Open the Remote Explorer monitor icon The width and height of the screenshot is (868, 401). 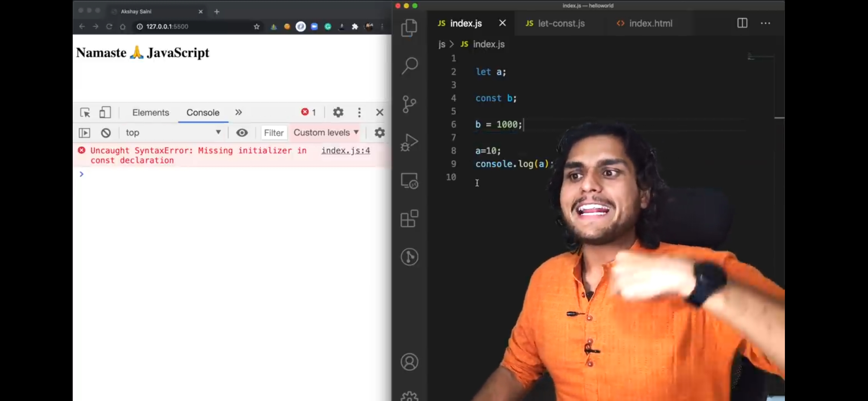tap(409, 181)
